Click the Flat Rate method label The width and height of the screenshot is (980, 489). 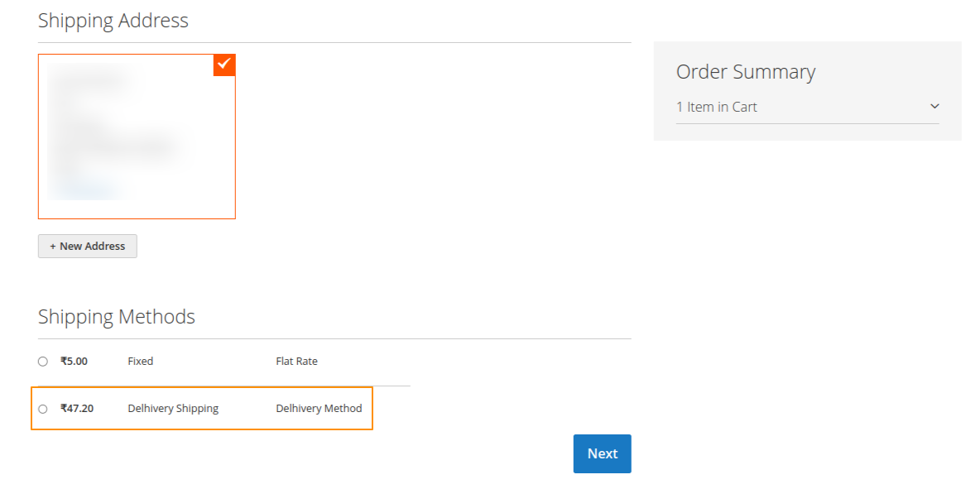click(295, 361)
